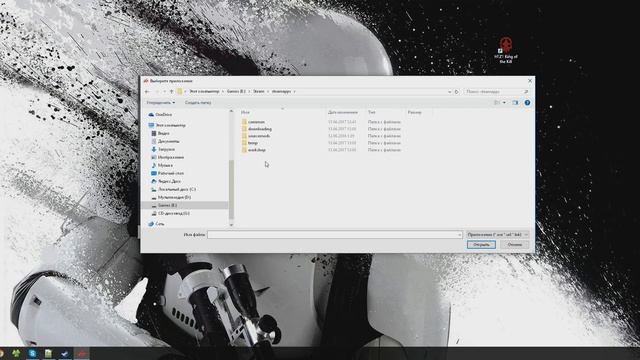
Task: Go forward using the forward arrow
Action: (x=158, y=91)
